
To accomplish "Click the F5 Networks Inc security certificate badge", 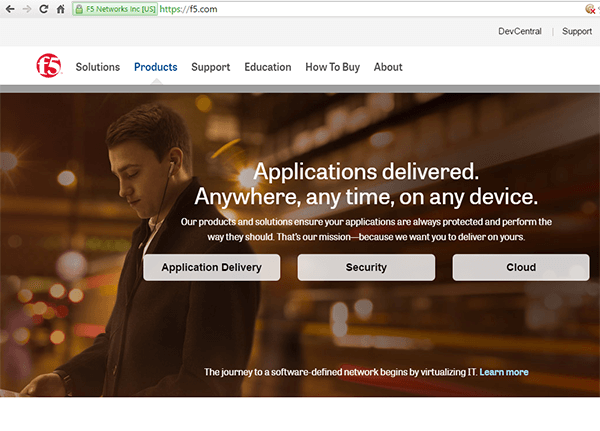I will click(x=112, y=8).
